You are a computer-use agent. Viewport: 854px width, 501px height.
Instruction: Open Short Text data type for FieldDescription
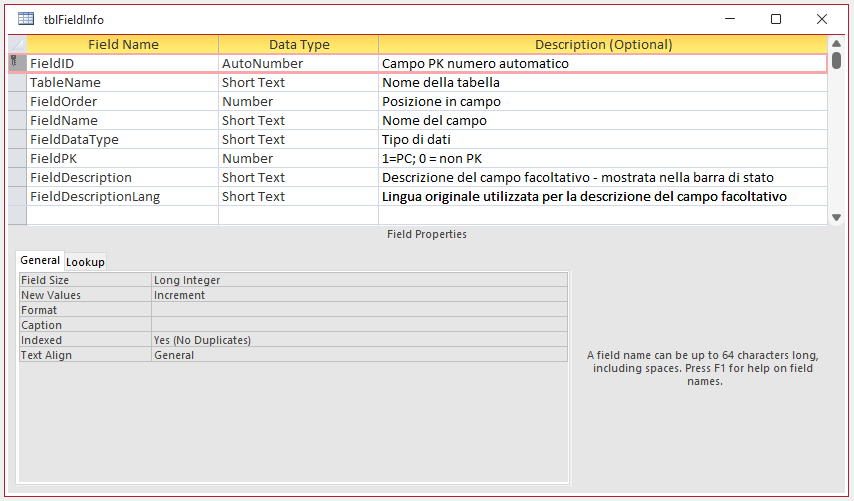click(299, 178)
